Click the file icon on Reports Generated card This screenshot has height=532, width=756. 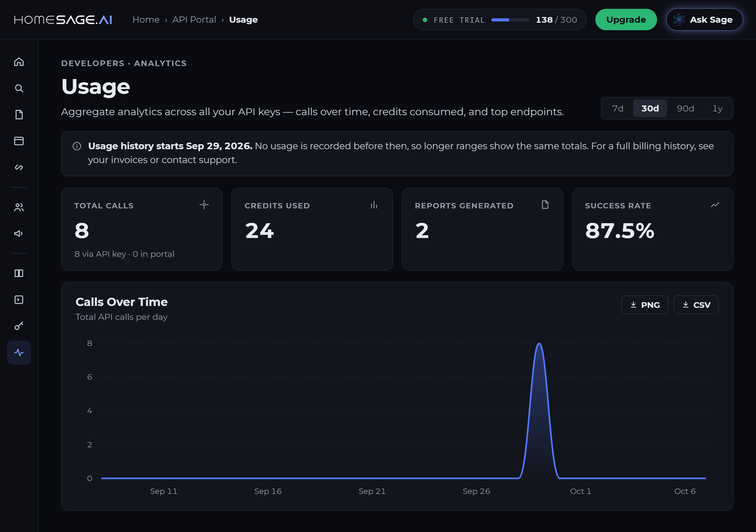point(545,205)
